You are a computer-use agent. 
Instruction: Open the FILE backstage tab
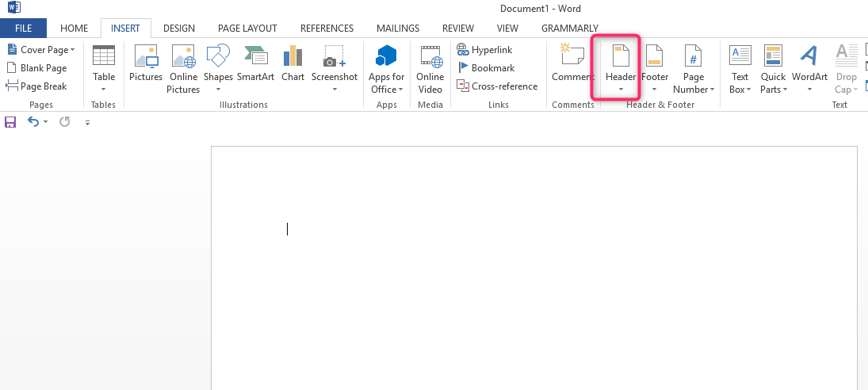point(23,29)
